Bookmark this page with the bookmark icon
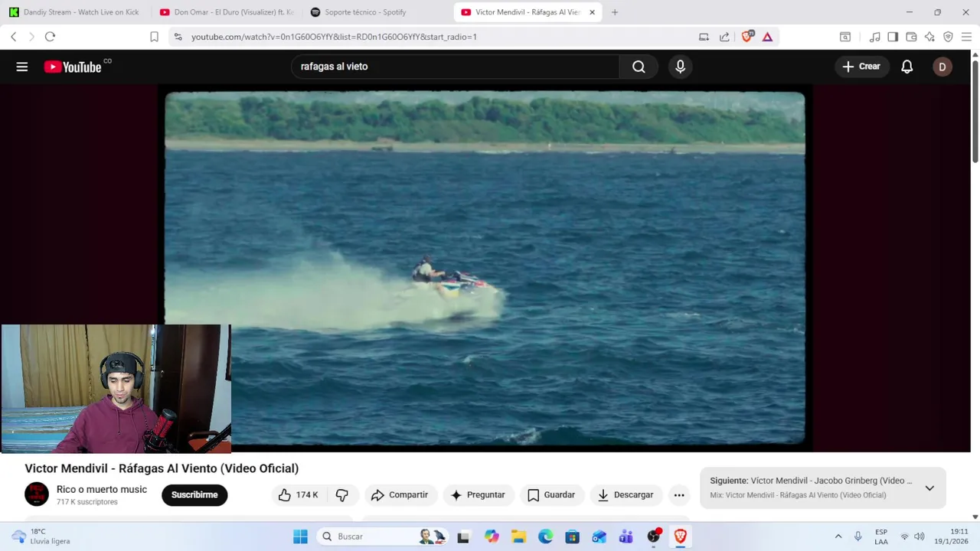980x551 pixels. (x=154, y=37)
